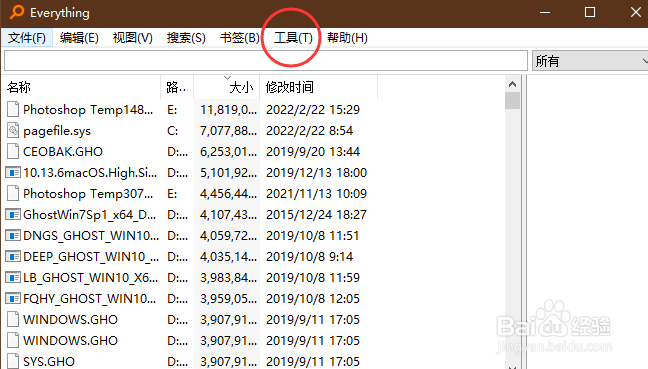Viewport: 648px width, 369px height.
Task: Open the 文件(F) menu
Action: tap(27, 38)
